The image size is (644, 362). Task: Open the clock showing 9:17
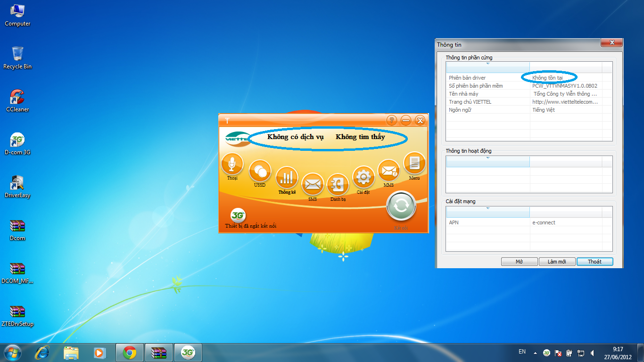[618, 353]
